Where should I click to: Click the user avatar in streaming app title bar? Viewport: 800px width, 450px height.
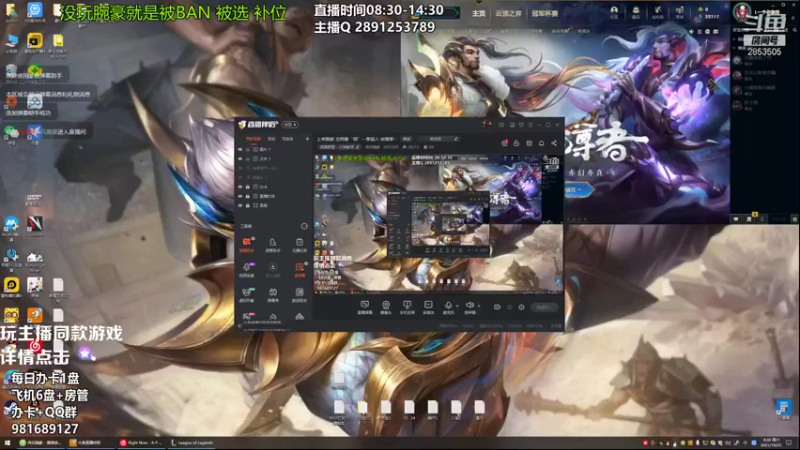pos(487,124)
